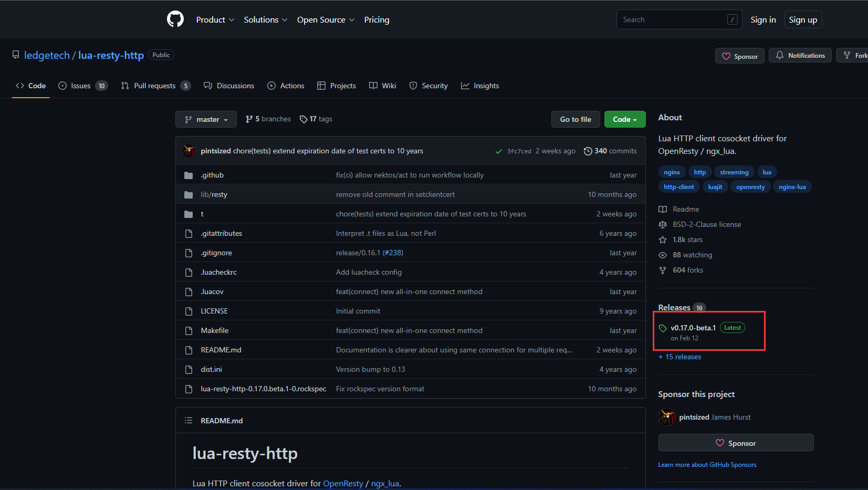Open the README.md file link

(221, 350)
